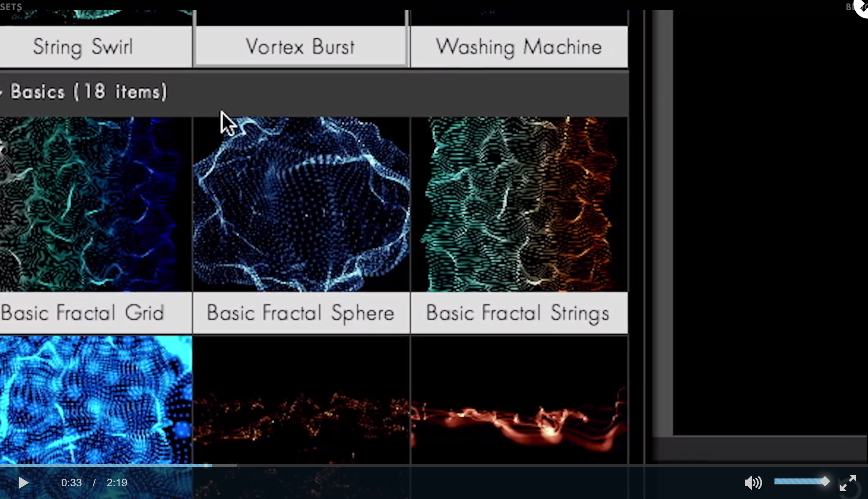
Task: Select the Basic Fractal Sphere thumbnail
Action: pos(301,204)
